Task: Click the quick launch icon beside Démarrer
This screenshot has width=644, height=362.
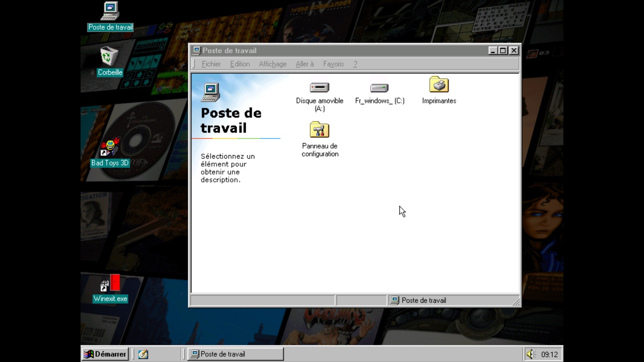Action: point(143,354)
